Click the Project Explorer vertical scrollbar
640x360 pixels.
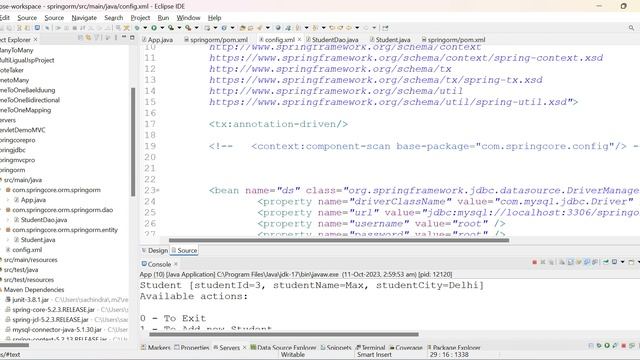click(133, 142)
